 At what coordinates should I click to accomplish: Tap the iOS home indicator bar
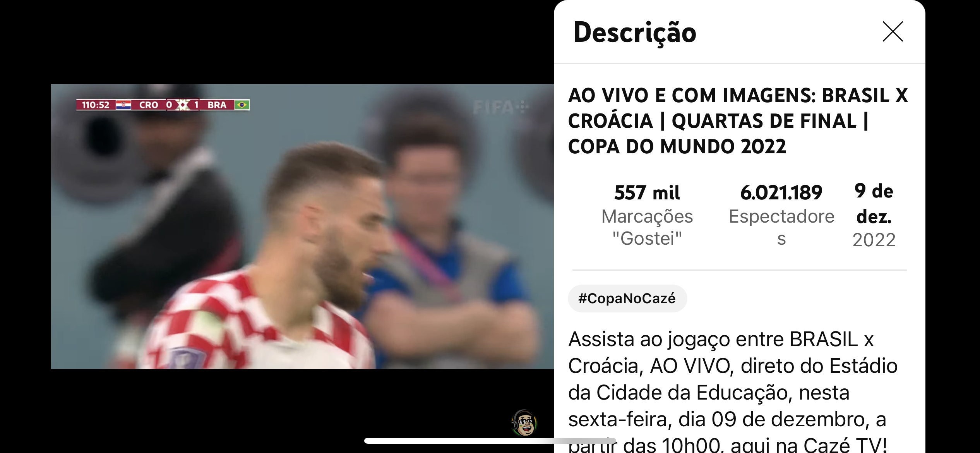(x=490, y=441)
